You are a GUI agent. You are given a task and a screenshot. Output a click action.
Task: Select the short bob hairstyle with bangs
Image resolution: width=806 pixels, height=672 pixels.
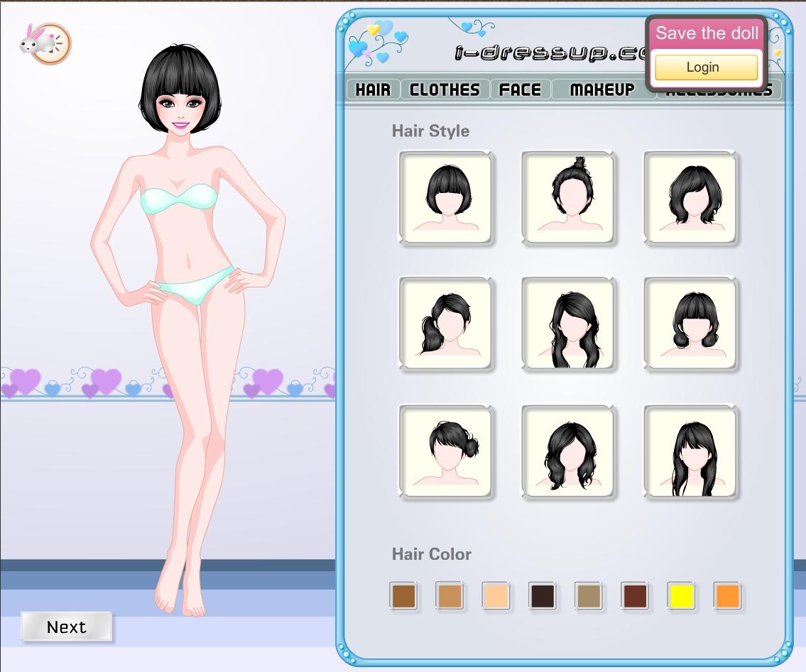445,197
